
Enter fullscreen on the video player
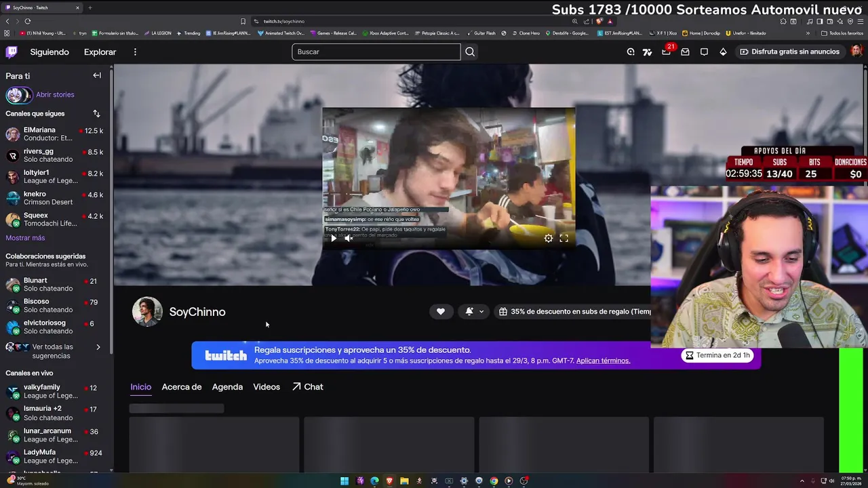tap(564, 238)
